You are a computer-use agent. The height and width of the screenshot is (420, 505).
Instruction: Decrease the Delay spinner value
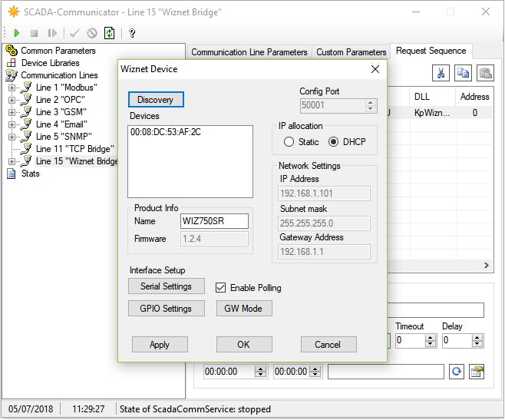pyautogui.click(x=477, y=344)
